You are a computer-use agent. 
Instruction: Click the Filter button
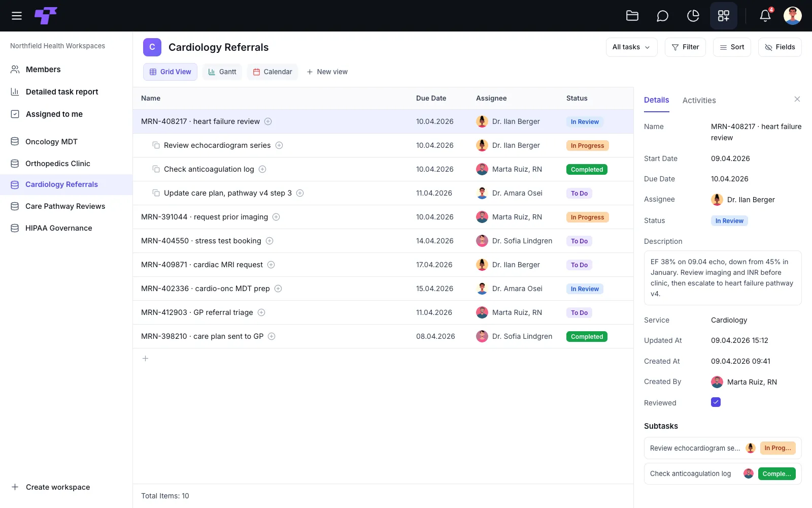click(685, 47)
